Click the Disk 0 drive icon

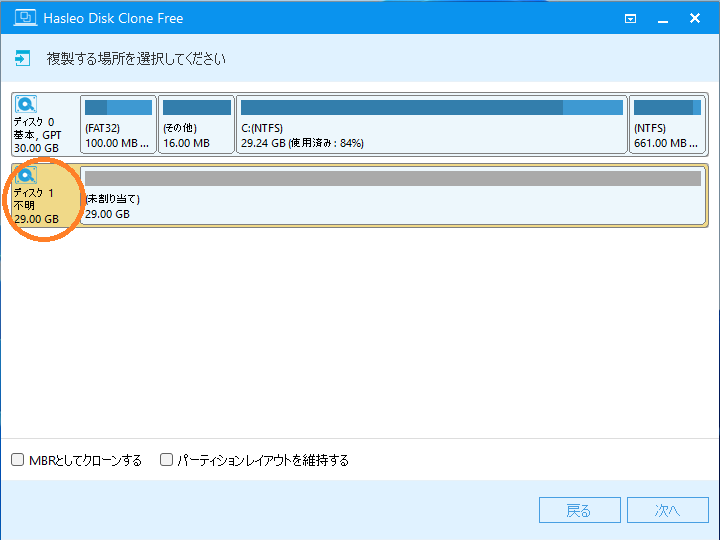pos(26,104)
